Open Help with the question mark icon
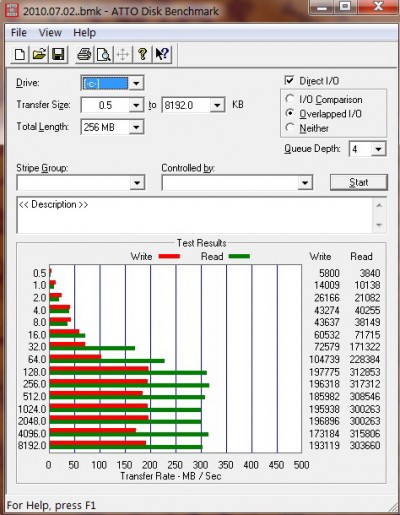Screen dimensions: 400x515 143,54
